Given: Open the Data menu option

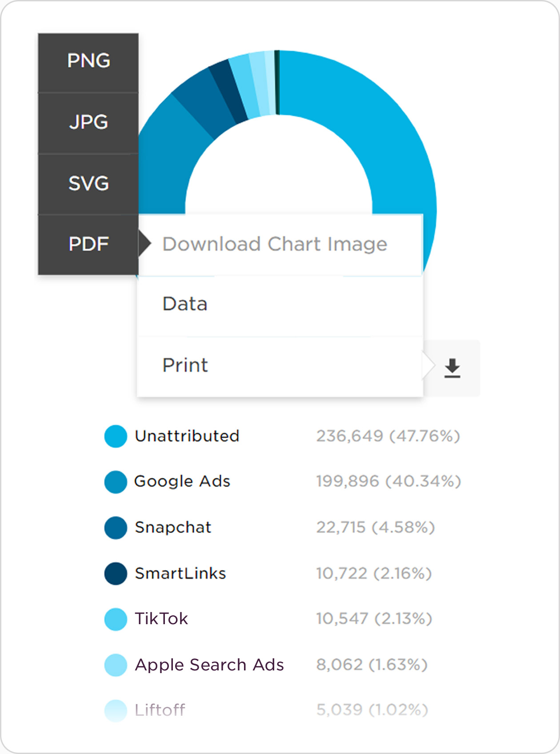Looking at the screenshot, I should pos(185,305).
